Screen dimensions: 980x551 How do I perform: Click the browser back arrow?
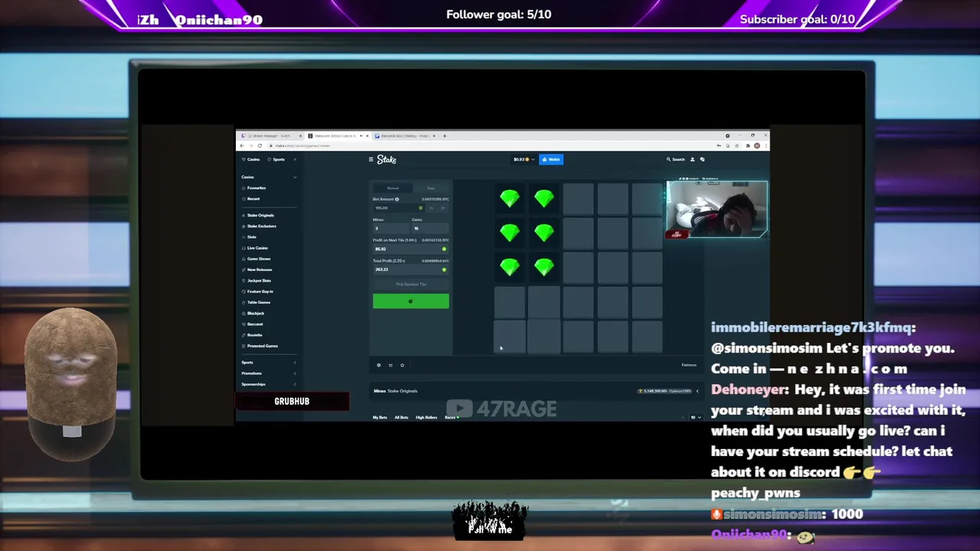[242, 145]
